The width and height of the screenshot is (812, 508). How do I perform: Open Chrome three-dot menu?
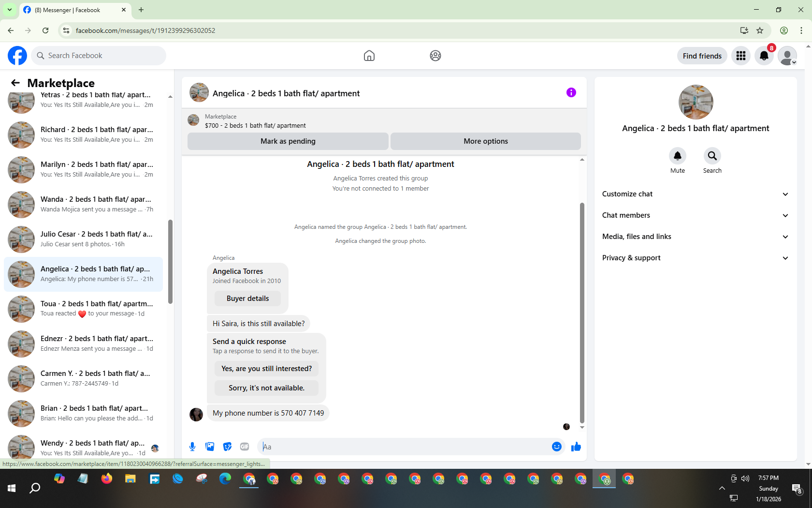point(801,30)
